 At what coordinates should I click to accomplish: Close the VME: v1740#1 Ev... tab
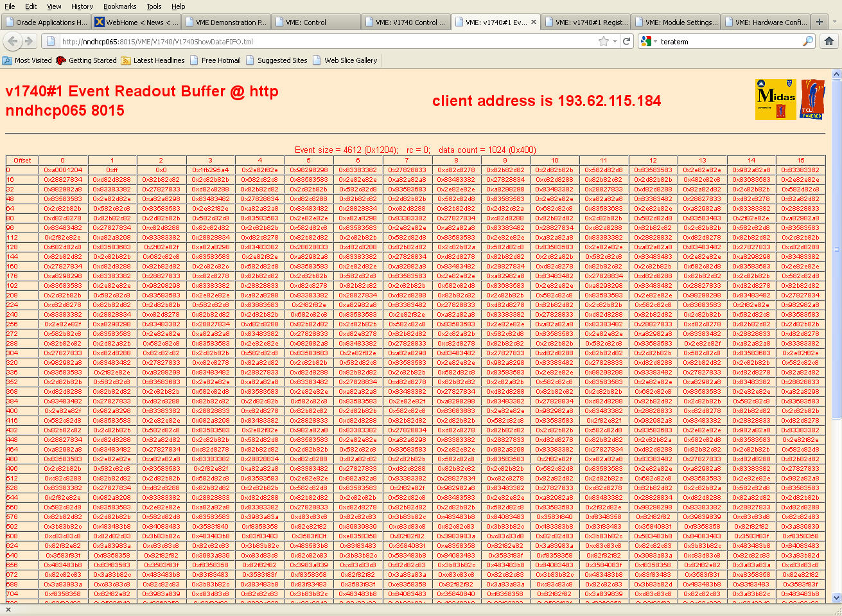tap(533, 22)
